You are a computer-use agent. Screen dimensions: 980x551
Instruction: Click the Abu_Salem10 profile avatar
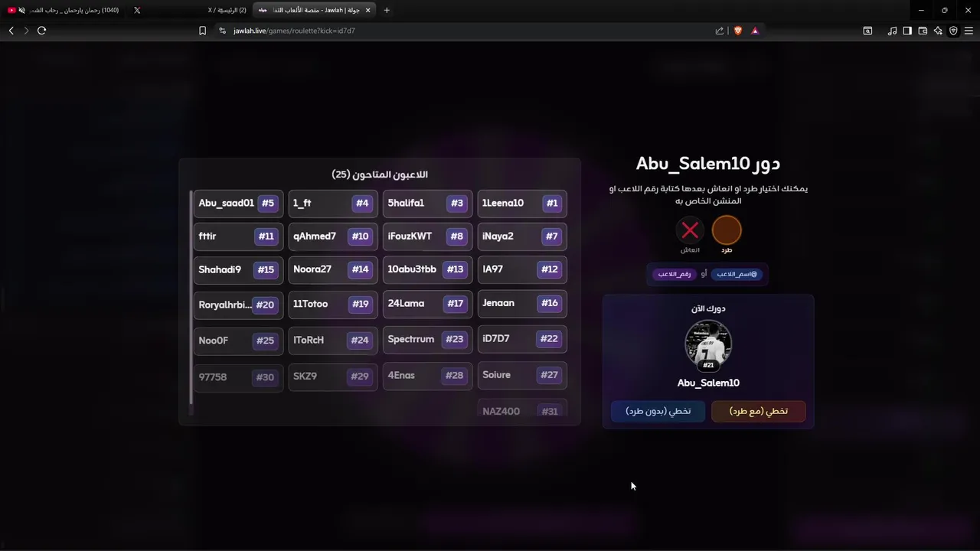click(708, 344)
